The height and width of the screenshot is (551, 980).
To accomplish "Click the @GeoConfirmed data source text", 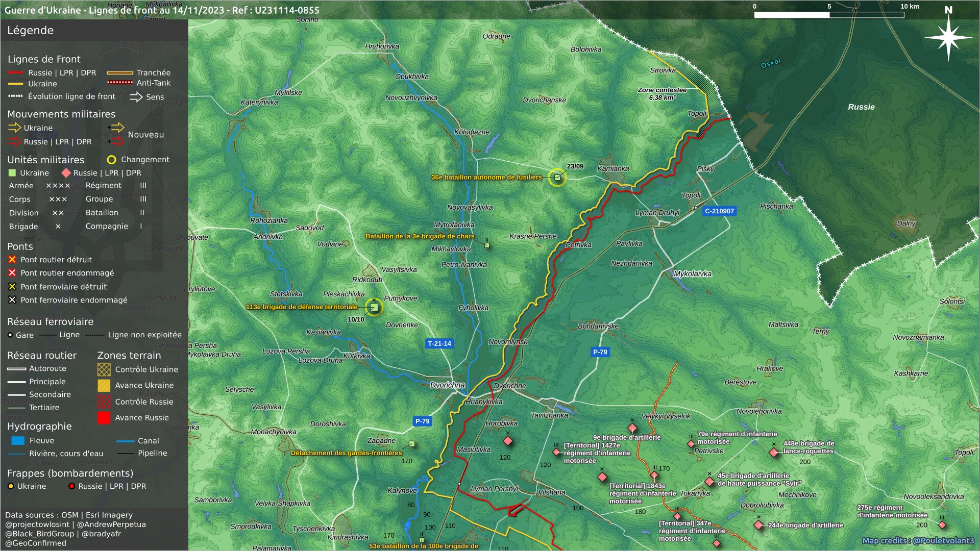I will tap(36, 543).
